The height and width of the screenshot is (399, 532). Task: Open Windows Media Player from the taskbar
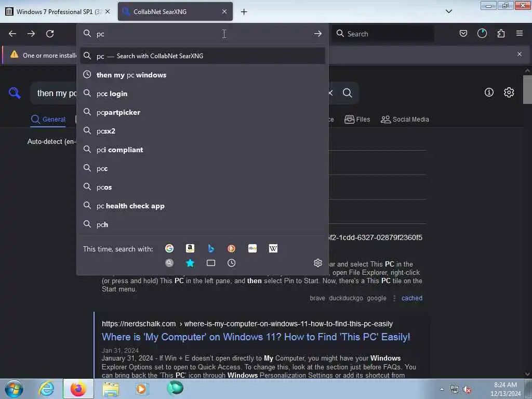click(x=141, y=389)
